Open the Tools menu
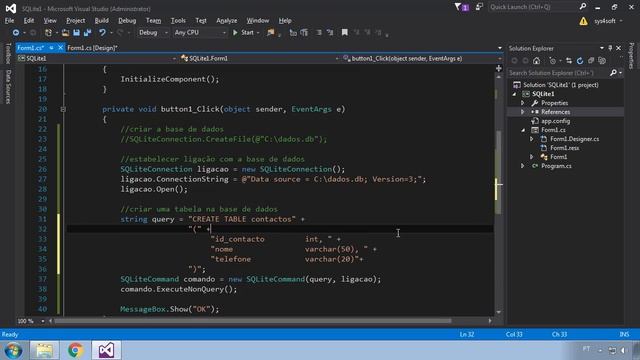Screen dimensions: 640x360 [x=178, y=20]
